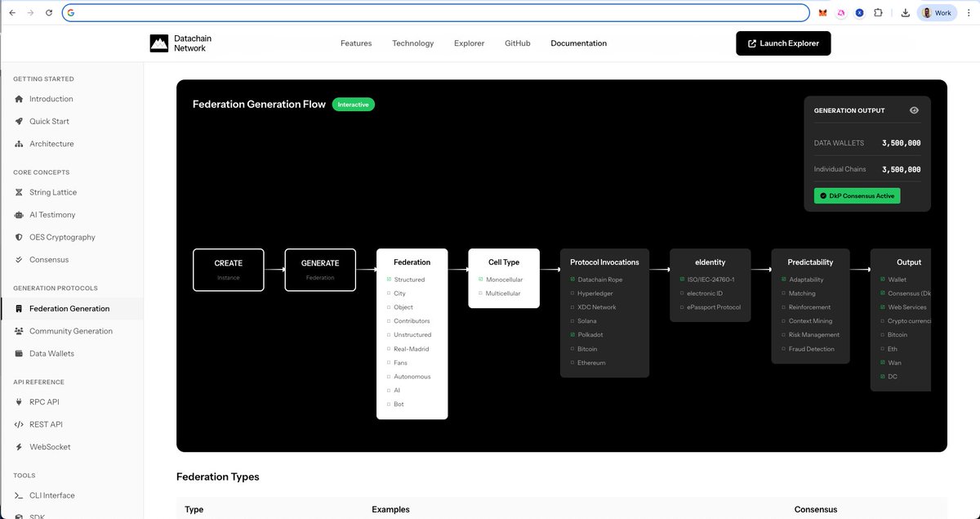This screenshot has height=519, width=980.
Task: Check the Hyperledger protocol option
Action: [x=572, y=293]
